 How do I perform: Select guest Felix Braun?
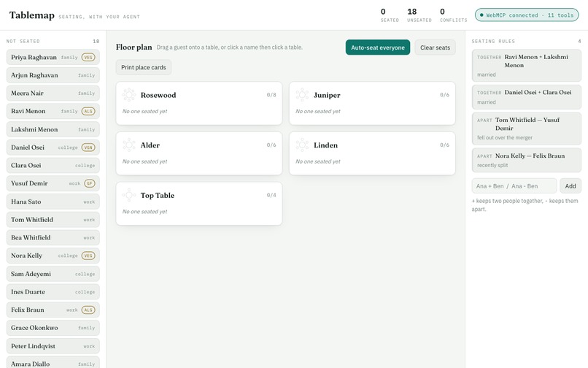coord(53,310)
